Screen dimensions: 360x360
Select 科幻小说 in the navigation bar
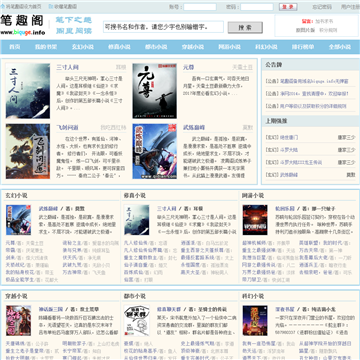coord(266,47)
